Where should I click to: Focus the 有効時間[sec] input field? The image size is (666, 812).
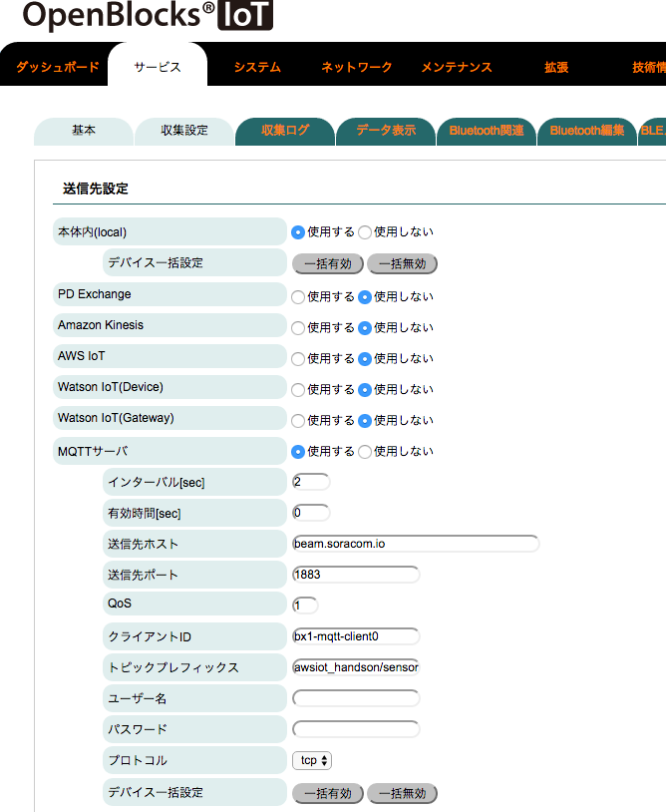311,513
